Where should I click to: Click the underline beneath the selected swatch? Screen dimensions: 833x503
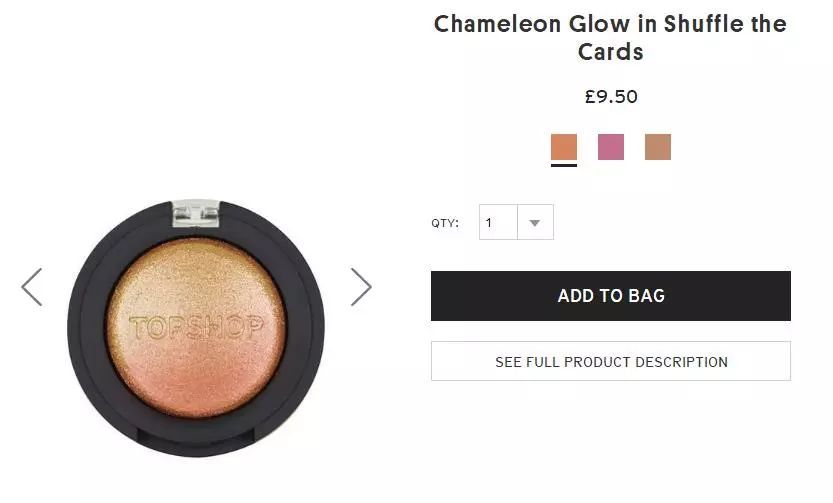coord(564,165)
